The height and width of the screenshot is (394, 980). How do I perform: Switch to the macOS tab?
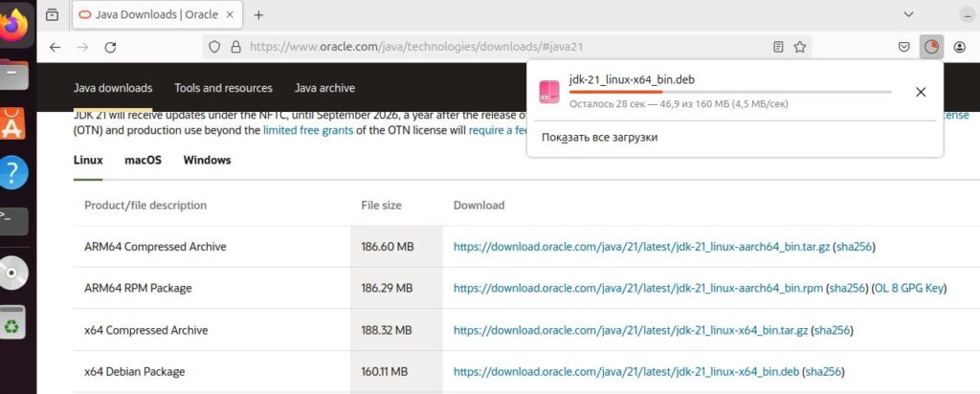(144, 161)
